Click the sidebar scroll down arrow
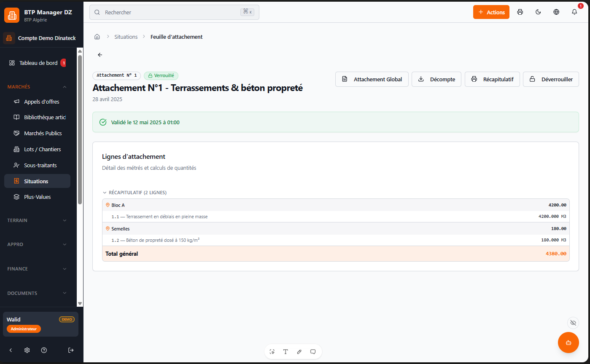Viewport: 590px width, 364px height. pos(80,303)
